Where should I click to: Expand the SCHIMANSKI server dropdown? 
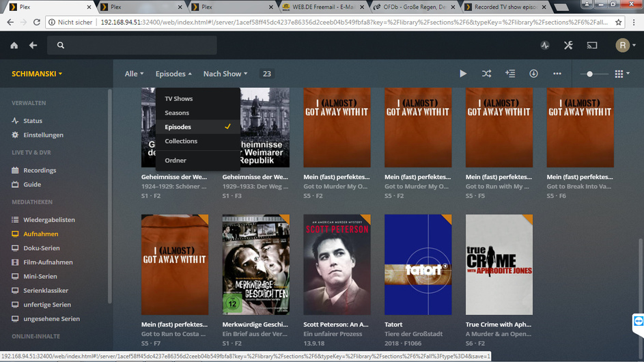(x=37, y=74)
